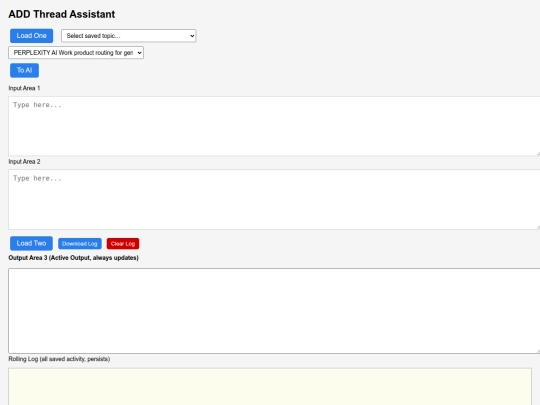Send content with the To AI button
Screen dimensions: 540x405
[24, 70]
